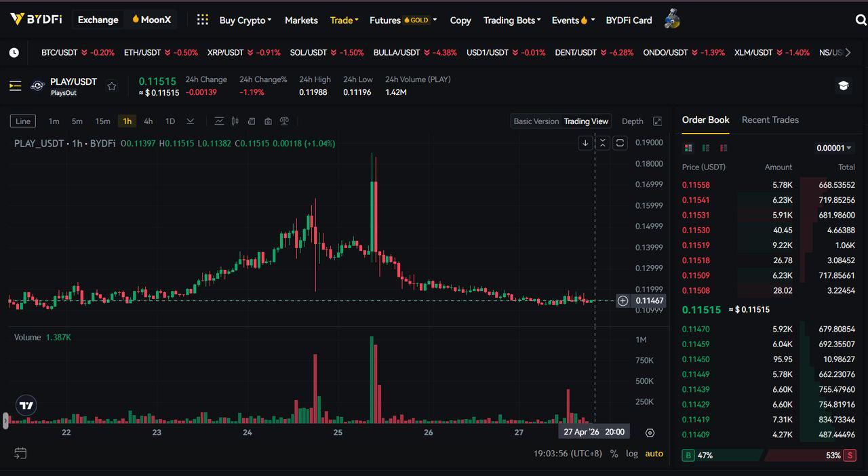Show sell orders only in order book
868x476 pixels.
coord(723,148)
